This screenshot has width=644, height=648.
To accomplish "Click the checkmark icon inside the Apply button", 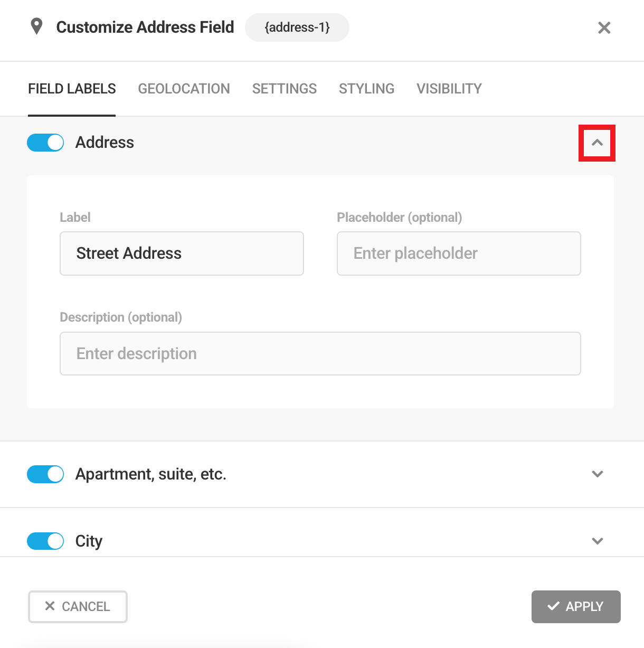I will pyautogui.click(x=554, y=606).
